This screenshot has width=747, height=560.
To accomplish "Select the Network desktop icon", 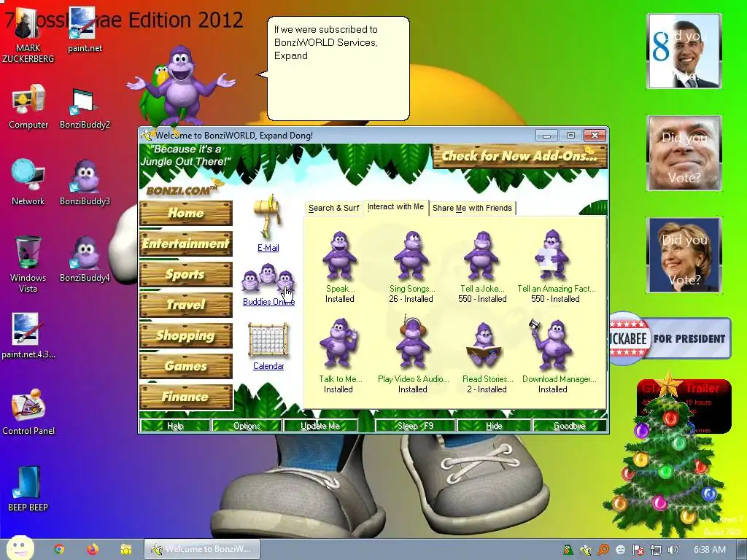I will click(x=28, y=182).
